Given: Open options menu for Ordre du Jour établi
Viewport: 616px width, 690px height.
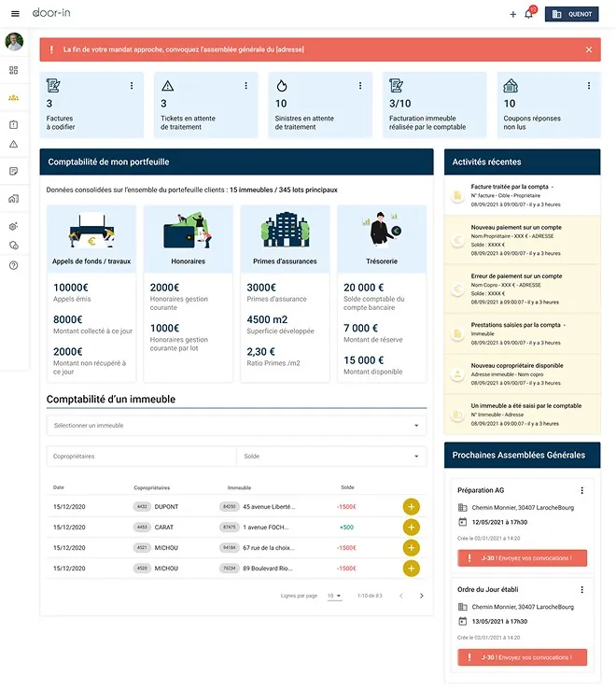Looking at the screenshot, I should point(582,590).
